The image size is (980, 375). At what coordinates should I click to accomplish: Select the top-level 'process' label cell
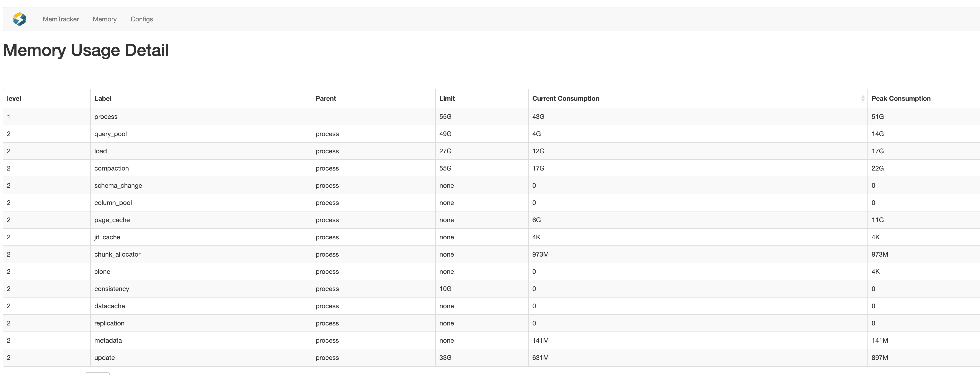coord(201,117)
